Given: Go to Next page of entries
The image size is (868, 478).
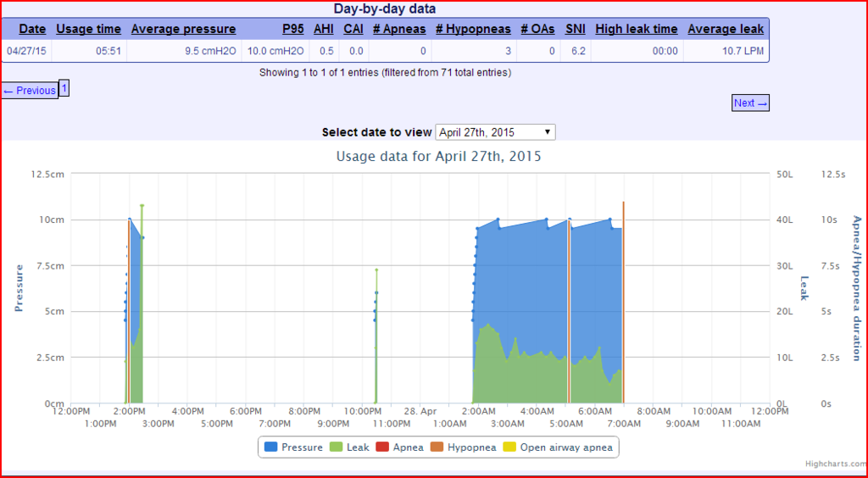Looking at the screenshot, I should 750,103.
